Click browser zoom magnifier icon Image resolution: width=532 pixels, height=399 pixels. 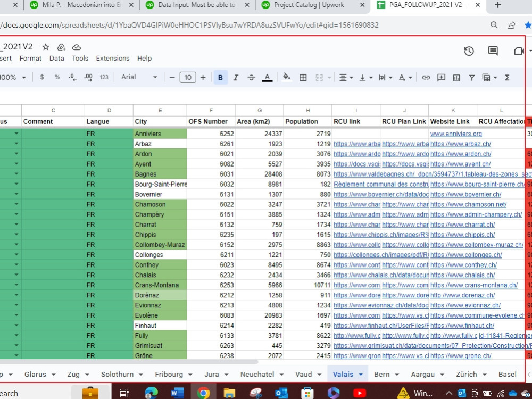[x=494, y=25]
